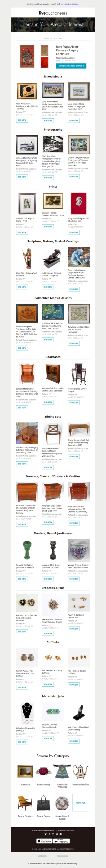Screen dimensions: 106x868
Task: Open the 'click here to view it online' link
Action: point(67,4)
